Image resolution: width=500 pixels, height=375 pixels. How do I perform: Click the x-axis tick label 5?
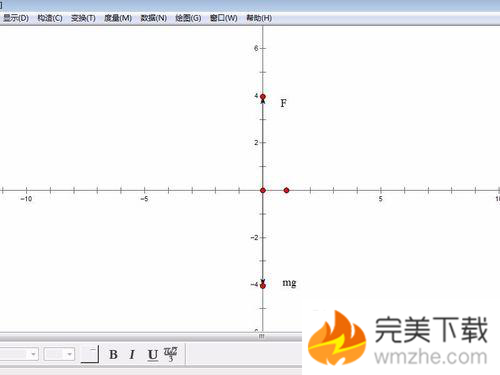(380, 199)
